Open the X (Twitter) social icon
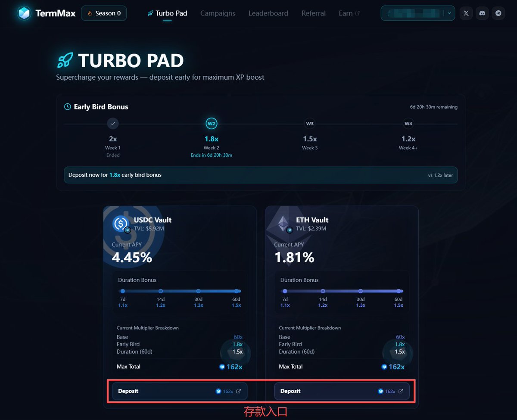517x420 pixels. 466,13
